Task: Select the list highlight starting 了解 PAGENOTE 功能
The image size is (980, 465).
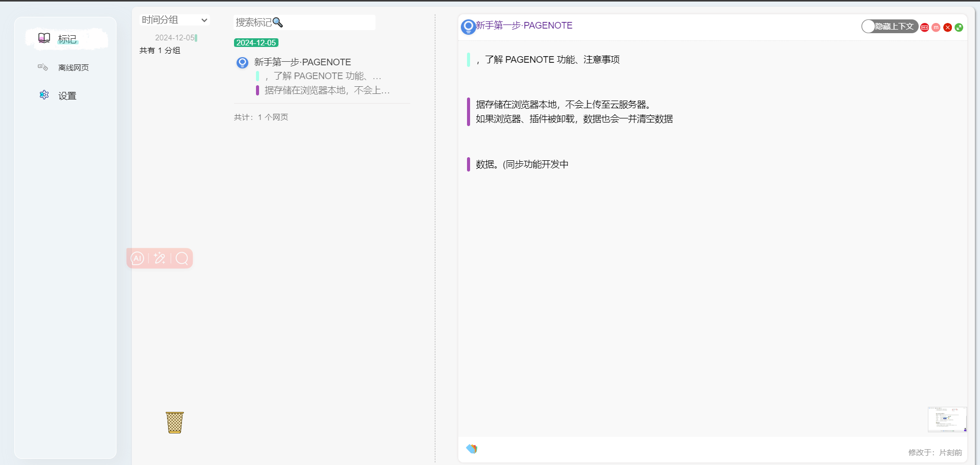Action: (x=323, y=76)
